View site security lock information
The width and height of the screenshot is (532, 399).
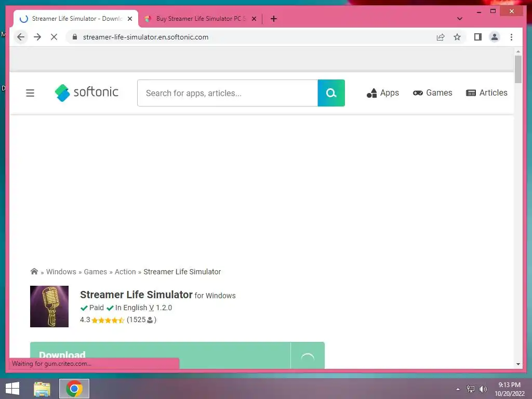click(x=75, y=37)
